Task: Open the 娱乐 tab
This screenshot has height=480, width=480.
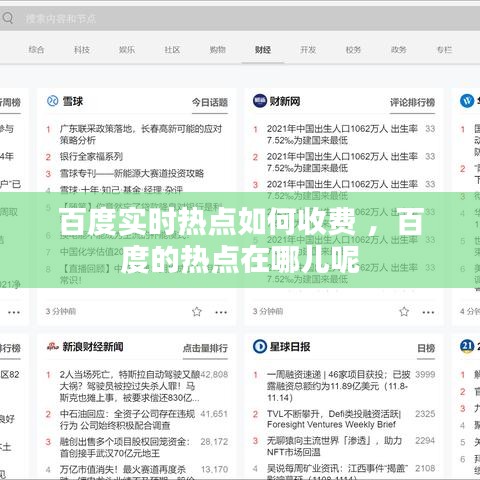Action: pos(127,50)
